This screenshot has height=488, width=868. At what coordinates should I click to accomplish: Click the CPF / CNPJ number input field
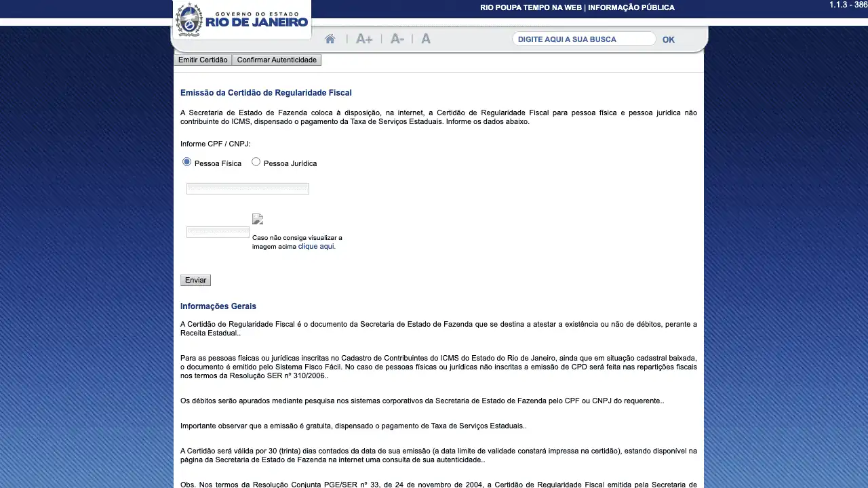(248, 188)
